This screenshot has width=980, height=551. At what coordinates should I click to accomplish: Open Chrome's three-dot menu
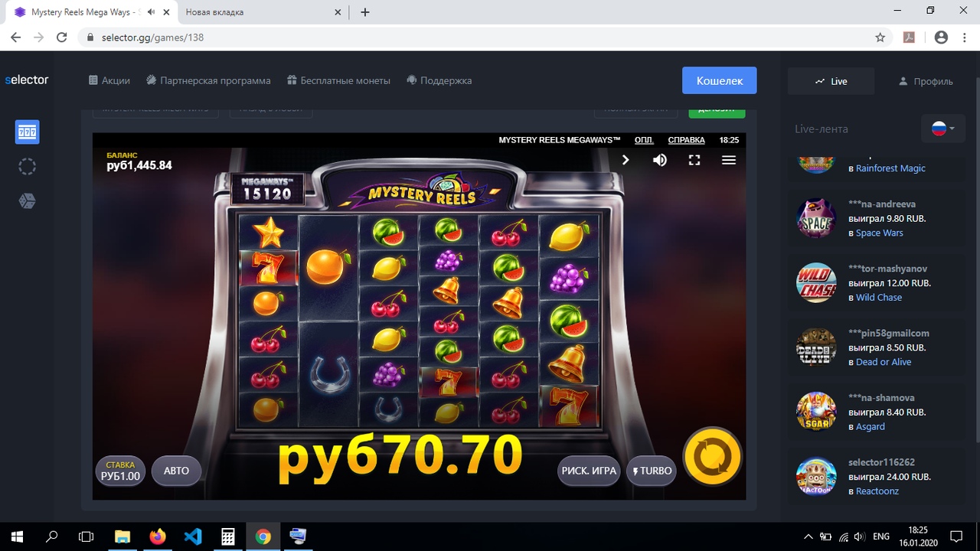pos(965,37)
